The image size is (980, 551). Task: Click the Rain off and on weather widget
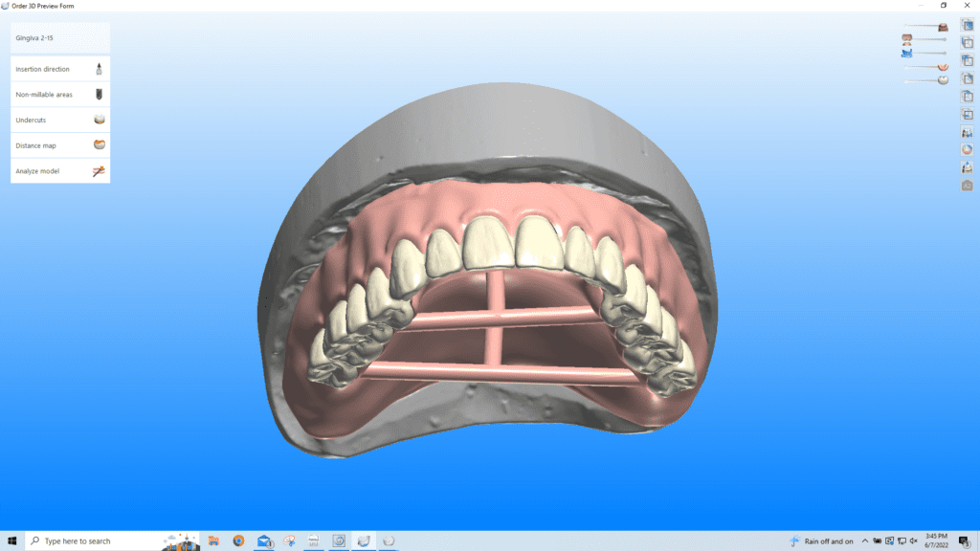[x=821, y=540]
